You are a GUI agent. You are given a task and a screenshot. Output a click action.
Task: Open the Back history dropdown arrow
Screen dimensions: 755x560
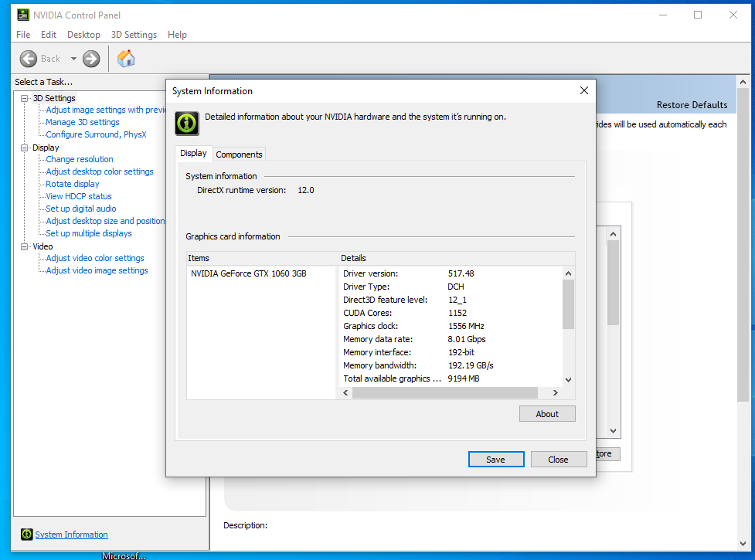click(73, 59)
